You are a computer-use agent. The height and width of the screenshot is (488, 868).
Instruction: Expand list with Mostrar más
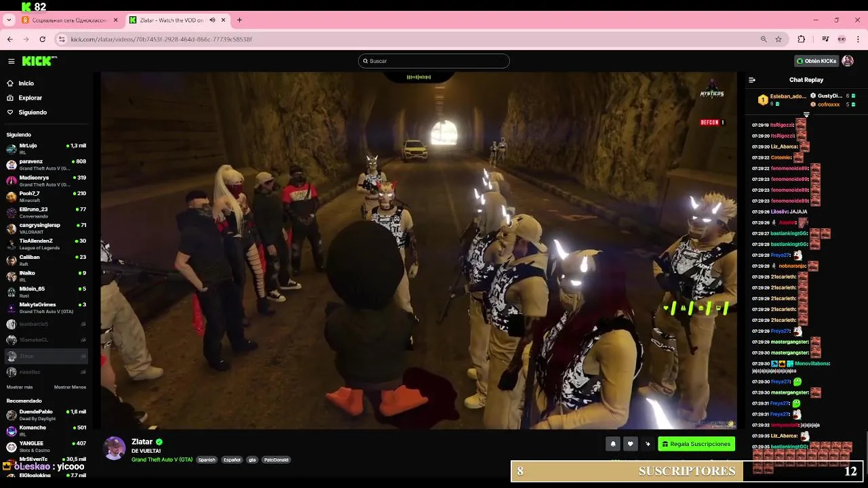[x=20, y=387]
